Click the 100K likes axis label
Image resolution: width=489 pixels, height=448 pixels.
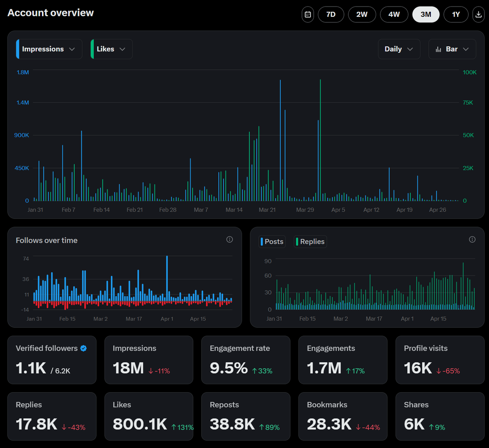coord(469,72)
